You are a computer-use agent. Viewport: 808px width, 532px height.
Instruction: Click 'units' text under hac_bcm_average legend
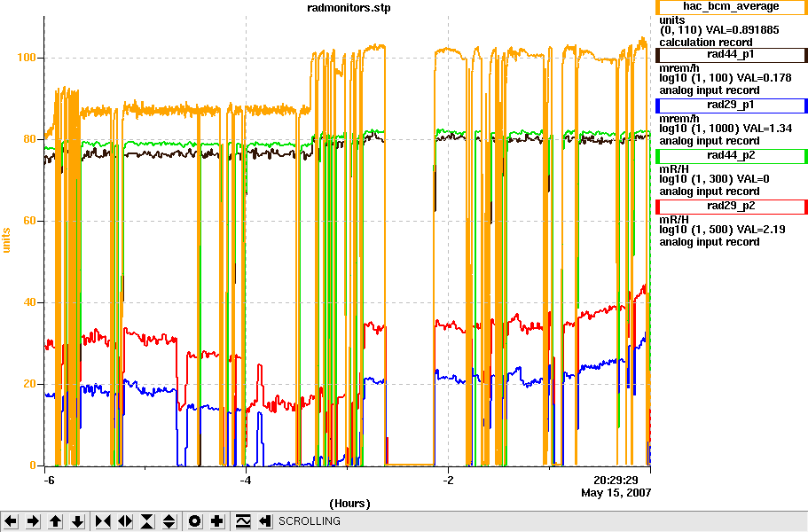672,20
